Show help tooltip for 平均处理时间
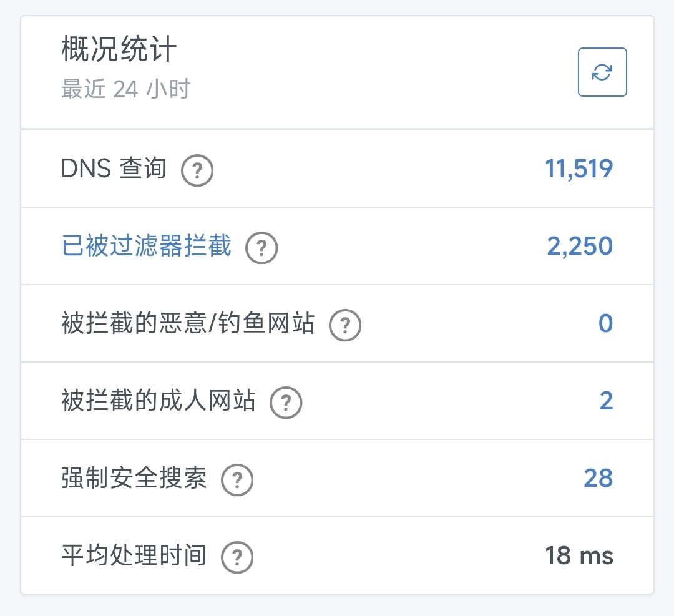The width and height of the screenshot is (674, 616). coord(237,557)
